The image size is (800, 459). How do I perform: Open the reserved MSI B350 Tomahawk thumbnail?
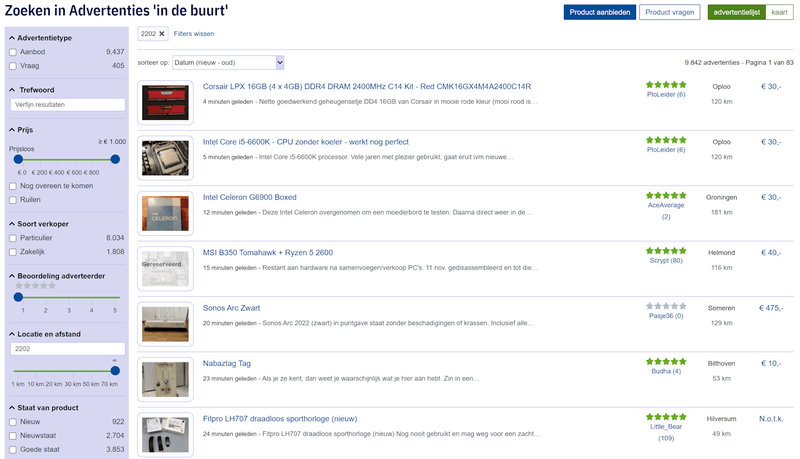point(165,269)
